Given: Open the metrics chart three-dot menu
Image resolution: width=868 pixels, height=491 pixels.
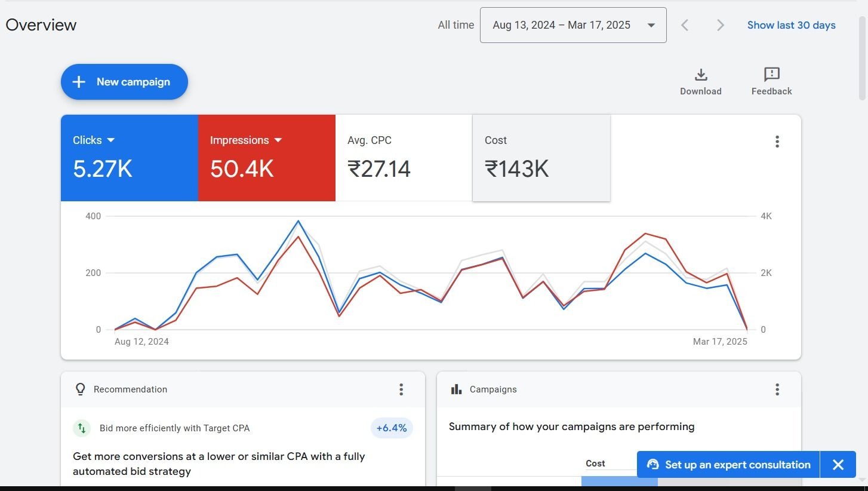Looking at the screenshot, I should click(x=777, y=142).
